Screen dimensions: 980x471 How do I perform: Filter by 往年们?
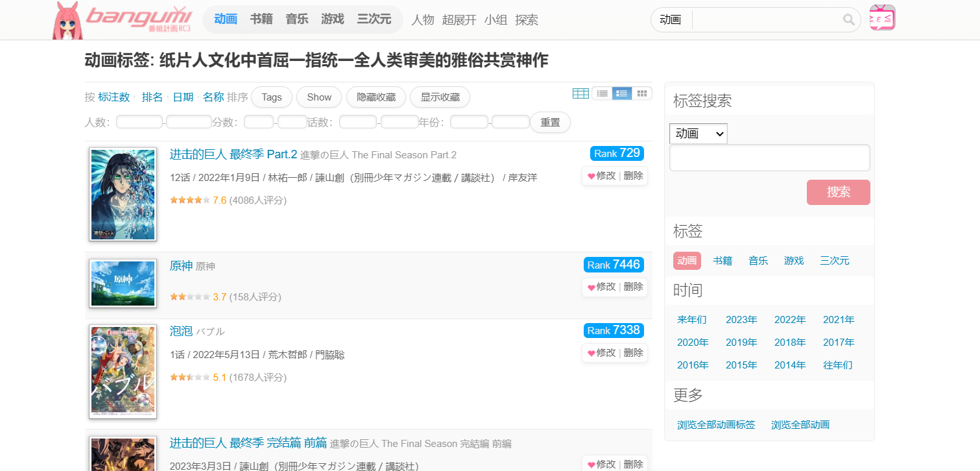click(x=838, y=365)
